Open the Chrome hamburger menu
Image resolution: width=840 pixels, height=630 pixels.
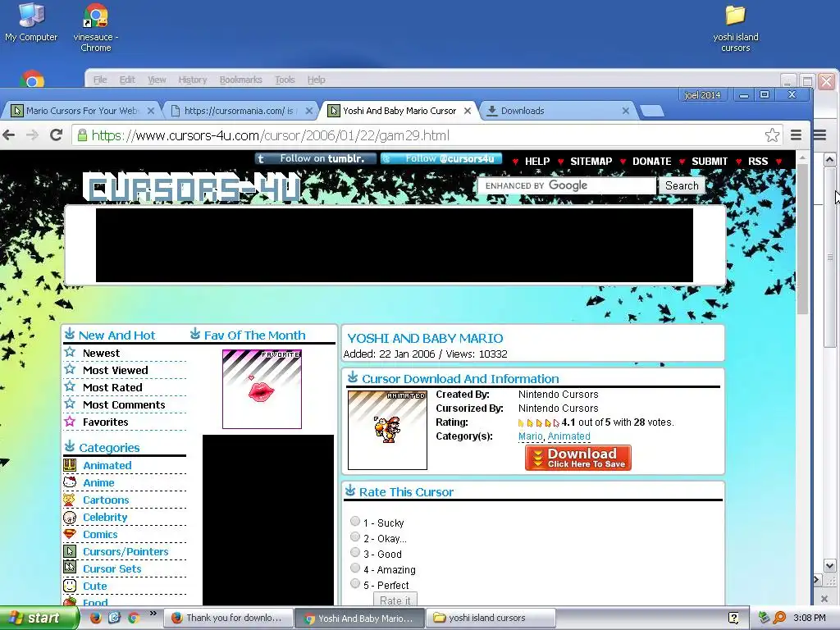796,135
